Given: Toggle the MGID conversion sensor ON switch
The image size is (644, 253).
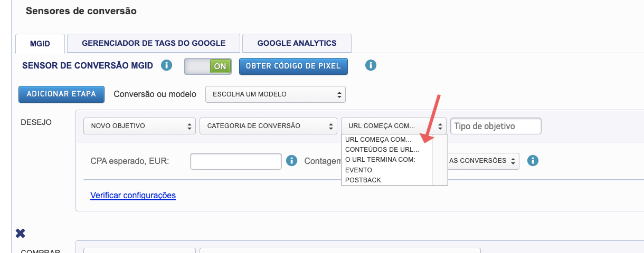Looking at the screenshot, I should tap(207, 66).
